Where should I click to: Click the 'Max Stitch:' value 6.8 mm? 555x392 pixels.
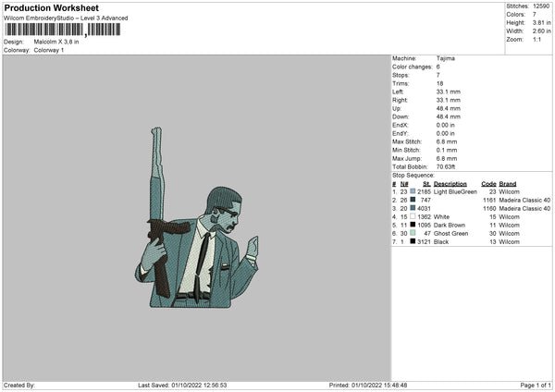(447, 141)
